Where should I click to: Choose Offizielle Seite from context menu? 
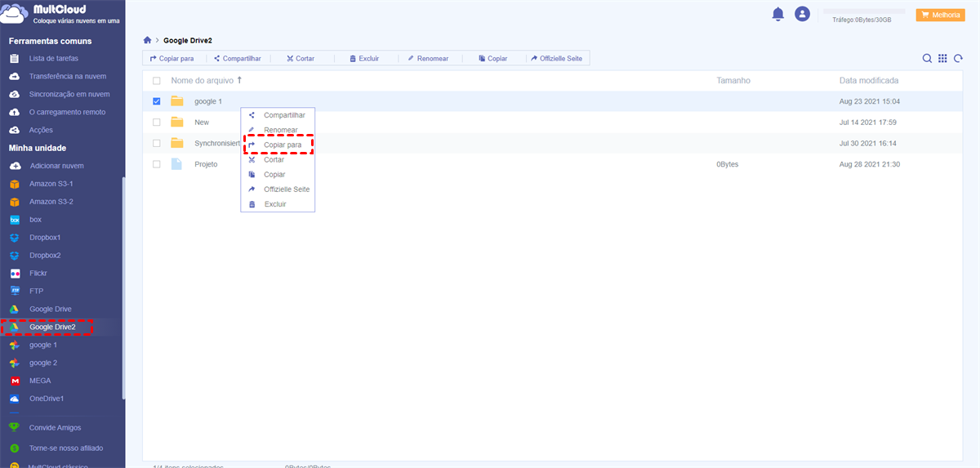(x=278, y=189)
